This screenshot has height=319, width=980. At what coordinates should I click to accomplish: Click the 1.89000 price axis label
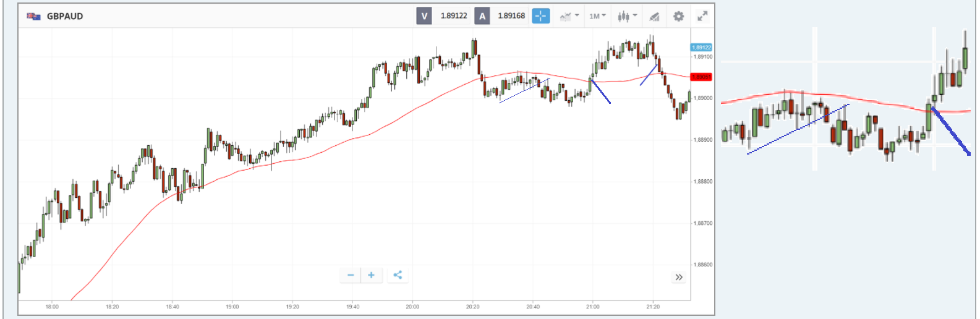pyautogui.click(x=703, y=98)
